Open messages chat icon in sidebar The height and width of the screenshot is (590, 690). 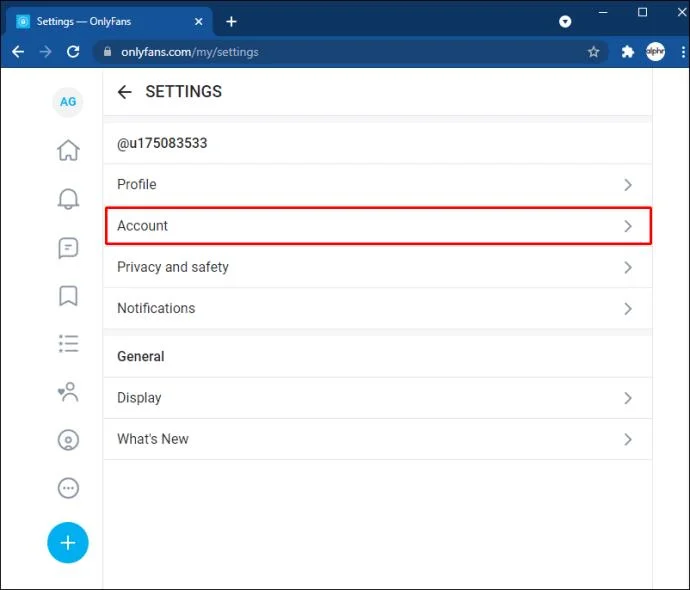(x=68, y=248)
